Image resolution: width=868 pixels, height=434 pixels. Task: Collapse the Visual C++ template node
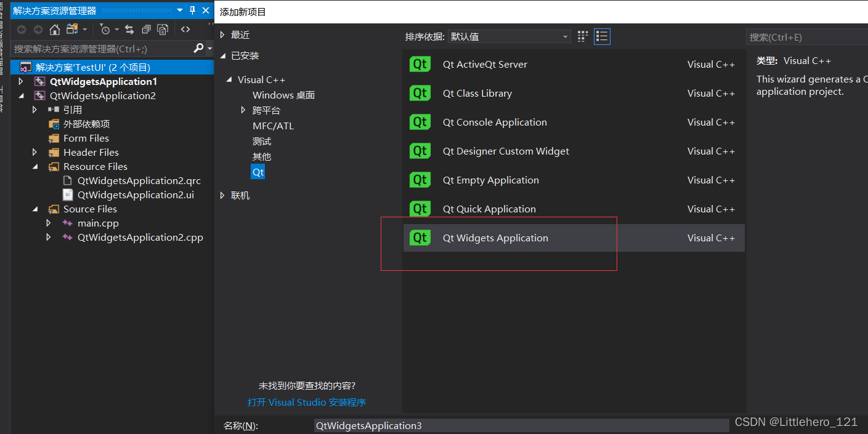[x=230, y=79]
